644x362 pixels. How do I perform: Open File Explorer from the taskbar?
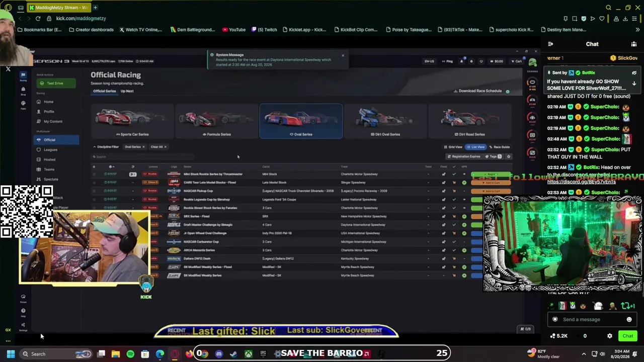point(116,354)
